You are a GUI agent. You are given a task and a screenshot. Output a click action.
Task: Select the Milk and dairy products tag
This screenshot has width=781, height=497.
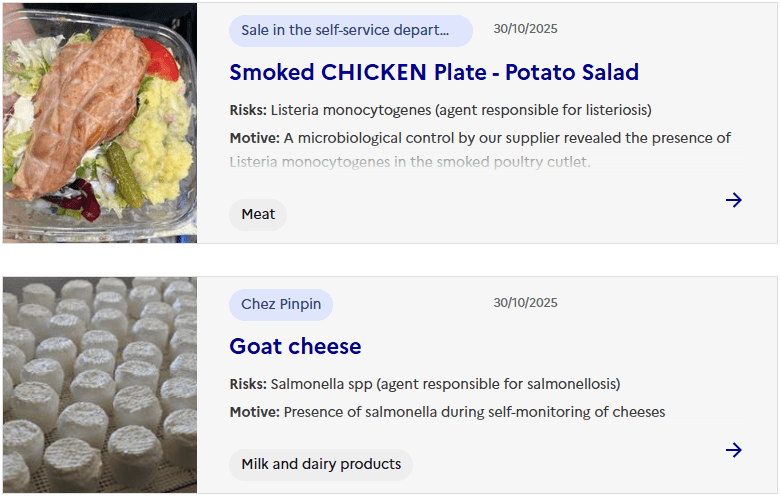[321, 464]
